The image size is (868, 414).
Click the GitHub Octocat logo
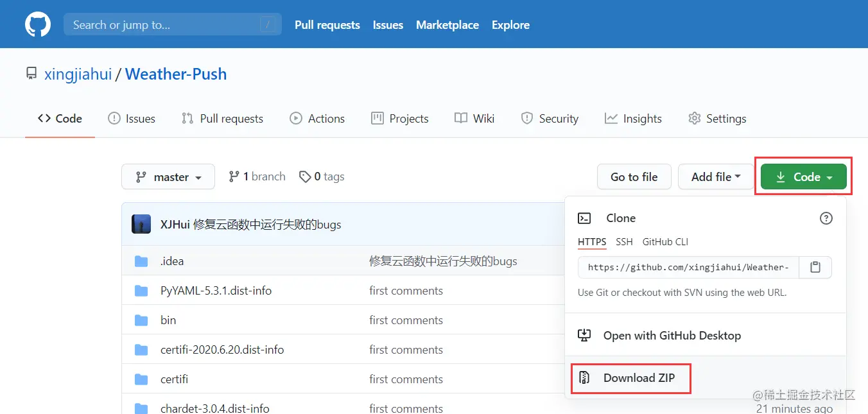(x=37, y=24)
